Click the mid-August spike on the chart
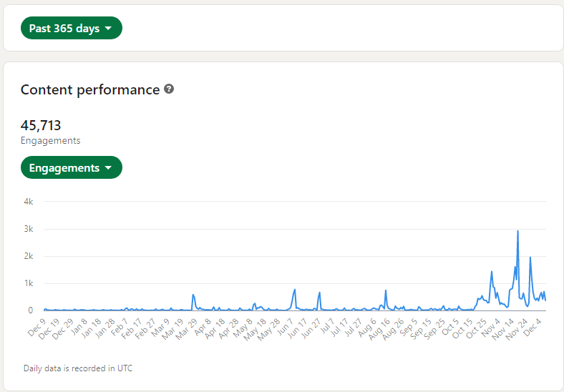564x392 pixels. [386, 290]
